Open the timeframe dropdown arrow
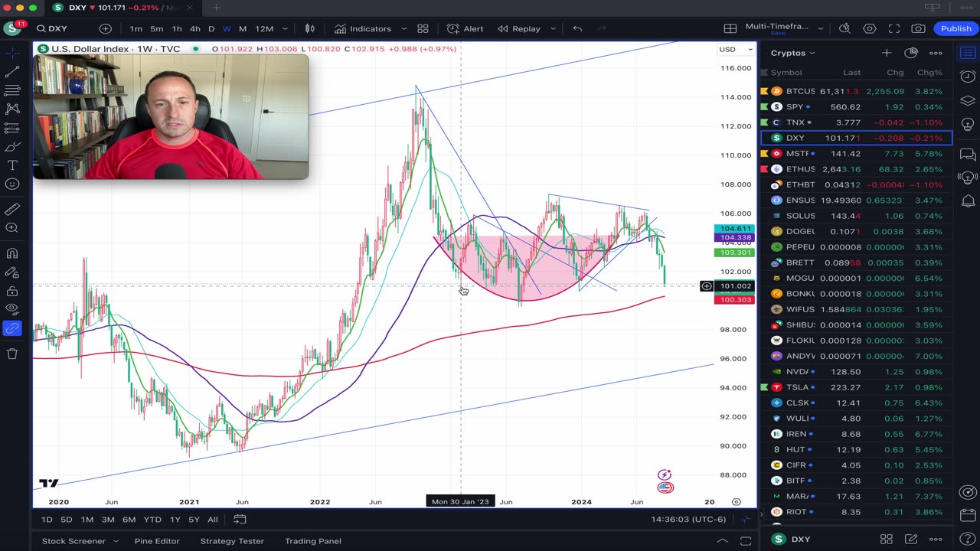 [285, 28]
